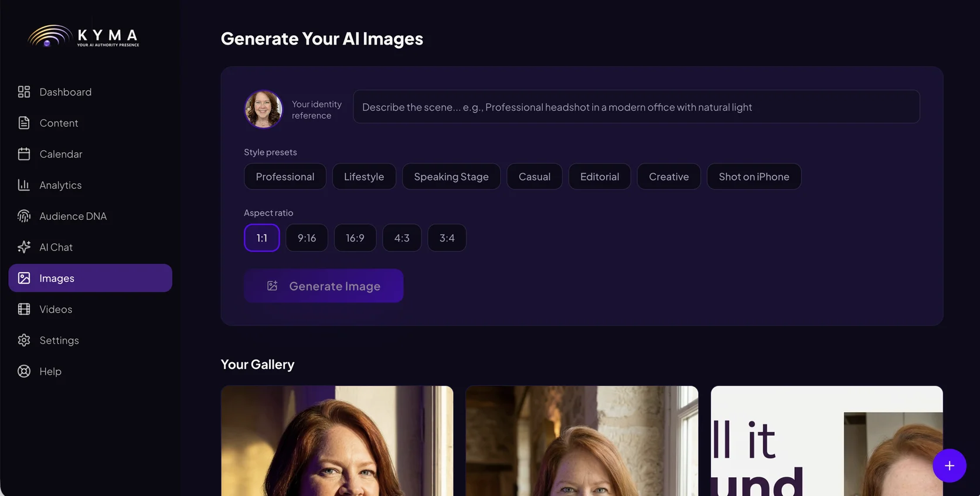The height and width of the screenshot is (496, 980).
Task: Select the Shot on iPhone preset
Action: (754, 176)
